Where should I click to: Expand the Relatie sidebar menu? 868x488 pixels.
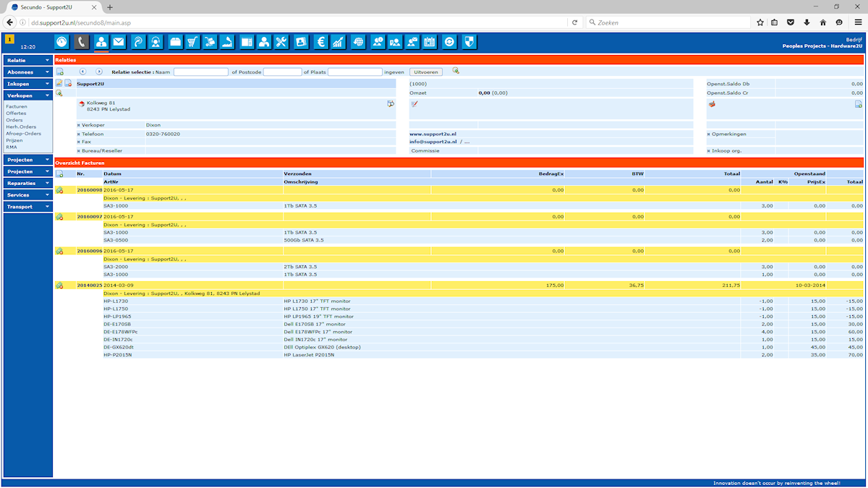point(28,60)
